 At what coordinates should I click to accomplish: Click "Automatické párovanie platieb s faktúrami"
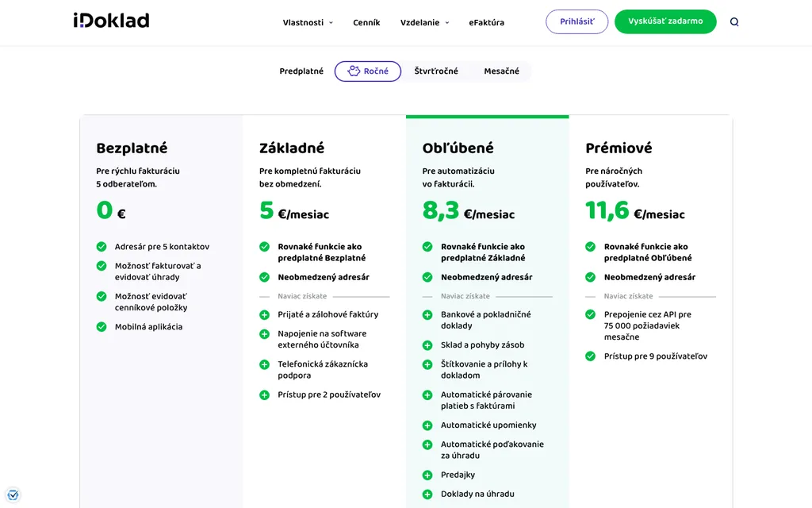point(487,400)
